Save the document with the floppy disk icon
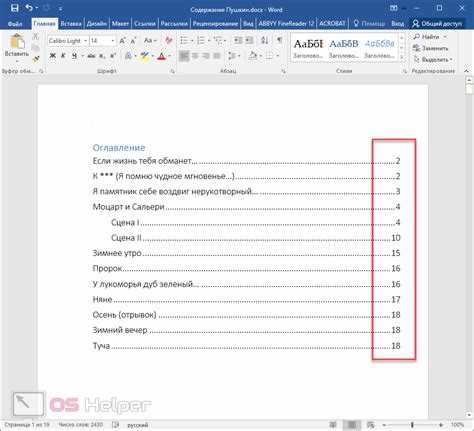Viewport: 474px width, 431px height. pos(15,7)
